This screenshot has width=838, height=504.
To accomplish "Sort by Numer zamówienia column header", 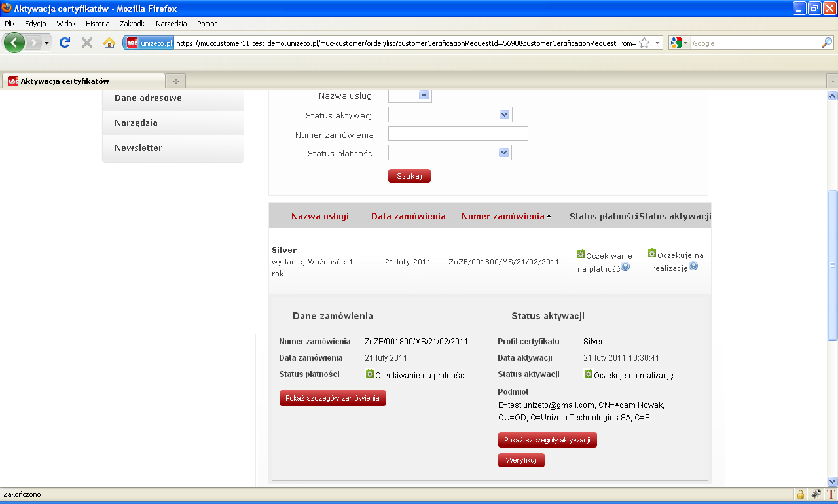I will pyautogui.click(x=503, y=216).
